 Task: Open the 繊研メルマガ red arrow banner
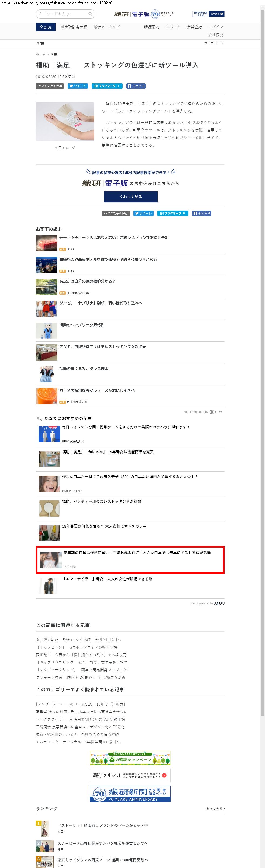(130, 775)
